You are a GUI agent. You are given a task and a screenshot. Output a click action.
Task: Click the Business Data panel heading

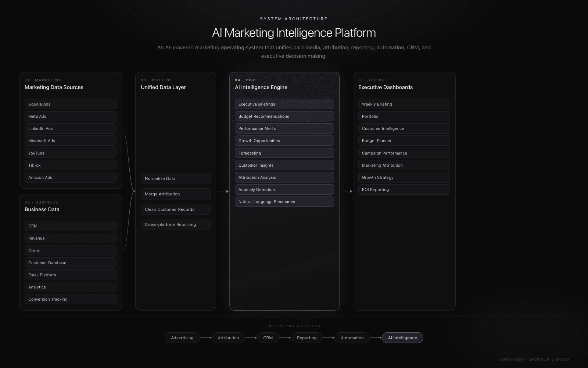tap(42, 209)
